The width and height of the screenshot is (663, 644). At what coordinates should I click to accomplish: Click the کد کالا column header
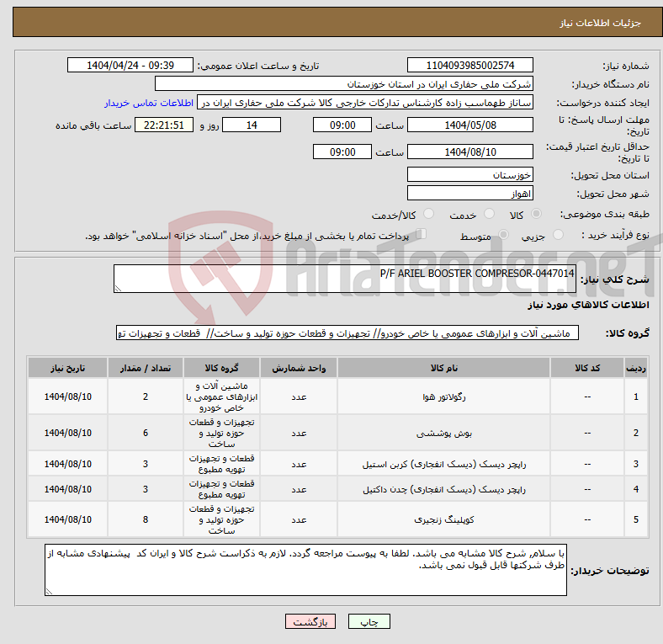[x=587, y=368]
